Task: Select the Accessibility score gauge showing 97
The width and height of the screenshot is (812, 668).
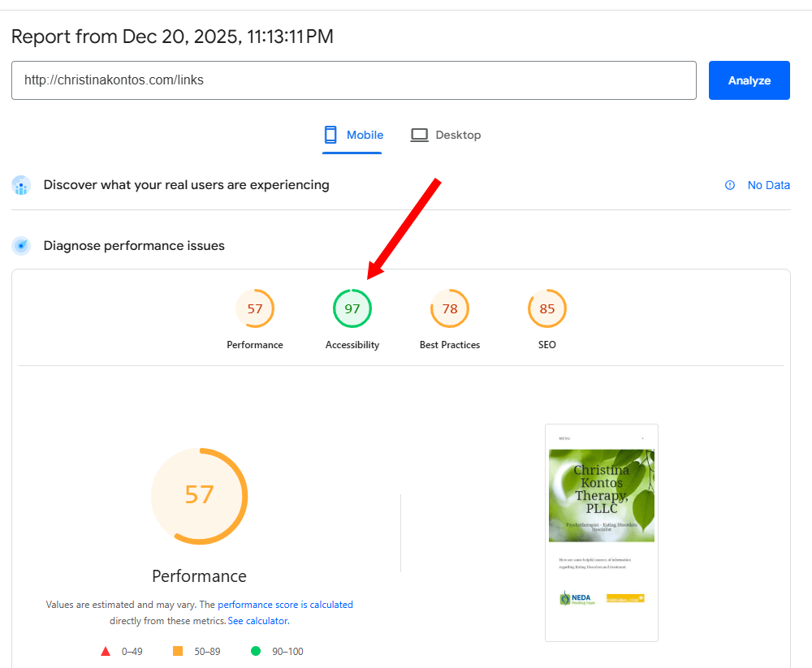Action: (x=352, y=308)
